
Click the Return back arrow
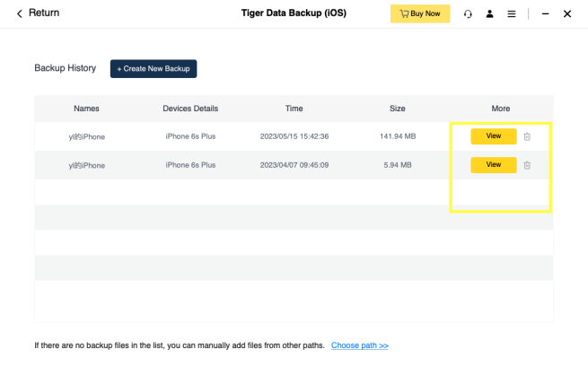tap(20, 14)
